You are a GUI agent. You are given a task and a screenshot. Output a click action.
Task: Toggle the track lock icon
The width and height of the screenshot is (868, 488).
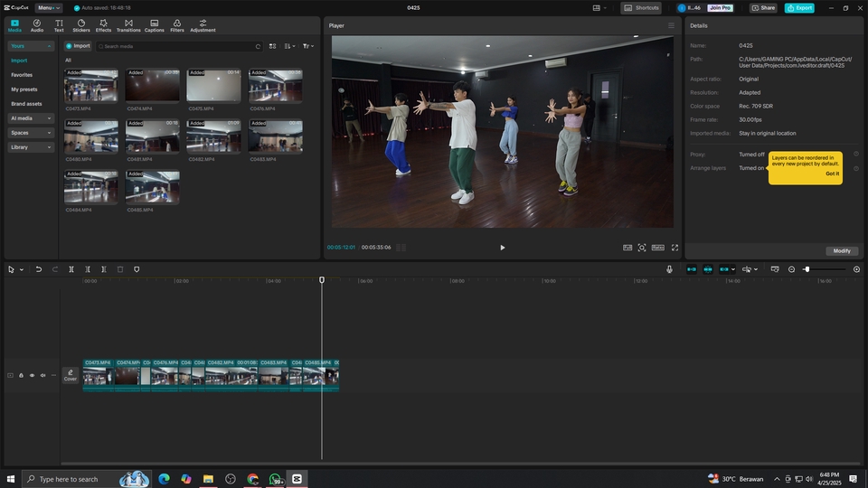[21, 375]
